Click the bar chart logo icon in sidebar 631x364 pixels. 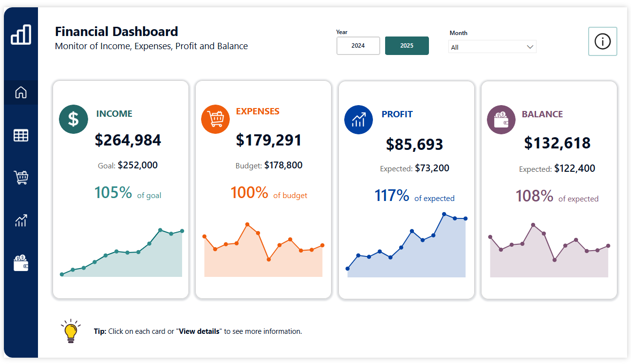pos(21,35)
